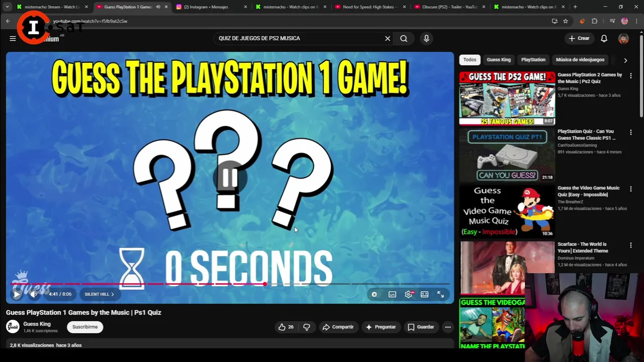
Task: Click the page vertical scrollbar
Action: pyautogui.click(x=640, y=75)
